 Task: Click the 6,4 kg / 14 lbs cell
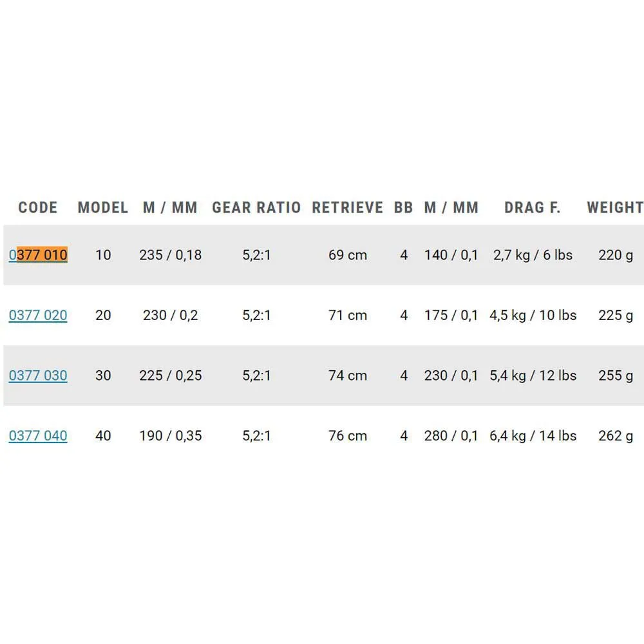pos(533,436)
